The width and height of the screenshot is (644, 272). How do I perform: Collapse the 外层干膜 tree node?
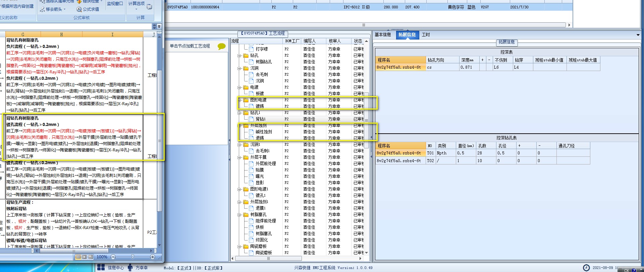point(240,157)
